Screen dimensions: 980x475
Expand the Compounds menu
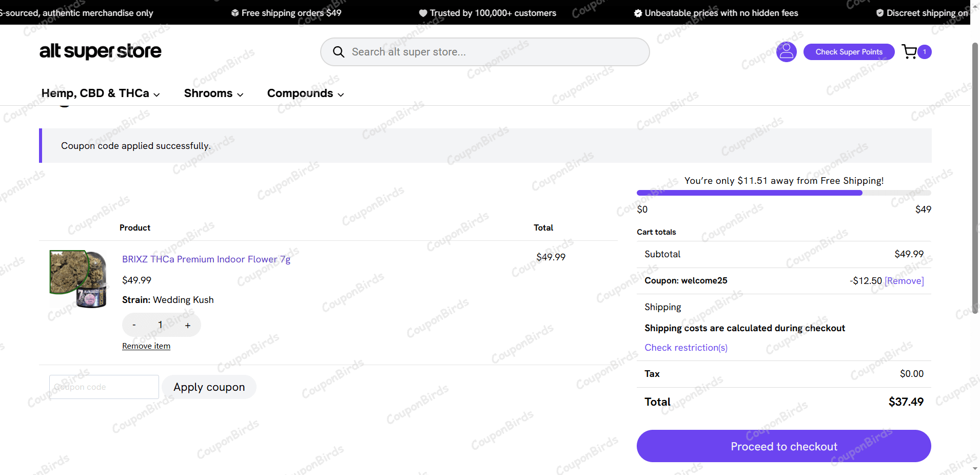305,93
